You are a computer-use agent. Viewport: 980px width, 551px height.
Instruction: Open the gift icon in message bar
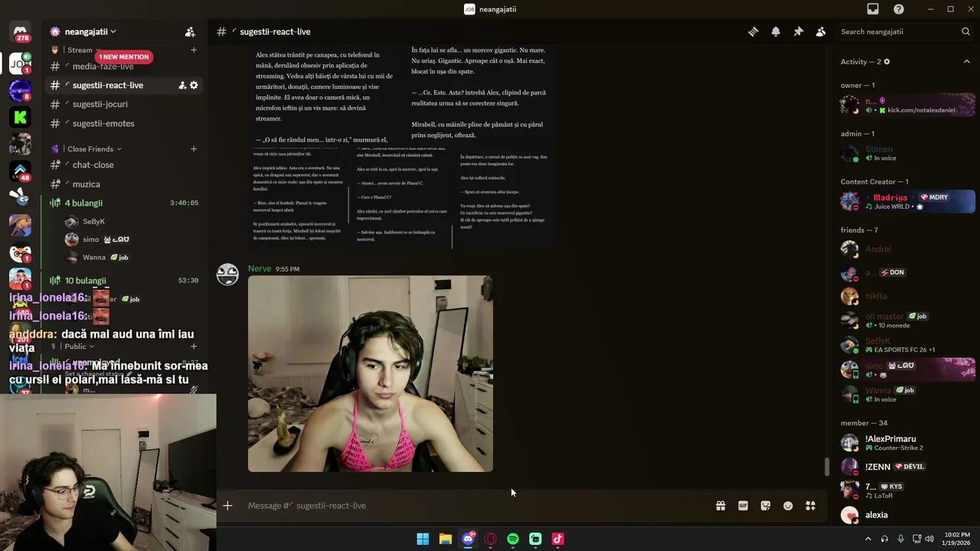(x=720, y=506)
